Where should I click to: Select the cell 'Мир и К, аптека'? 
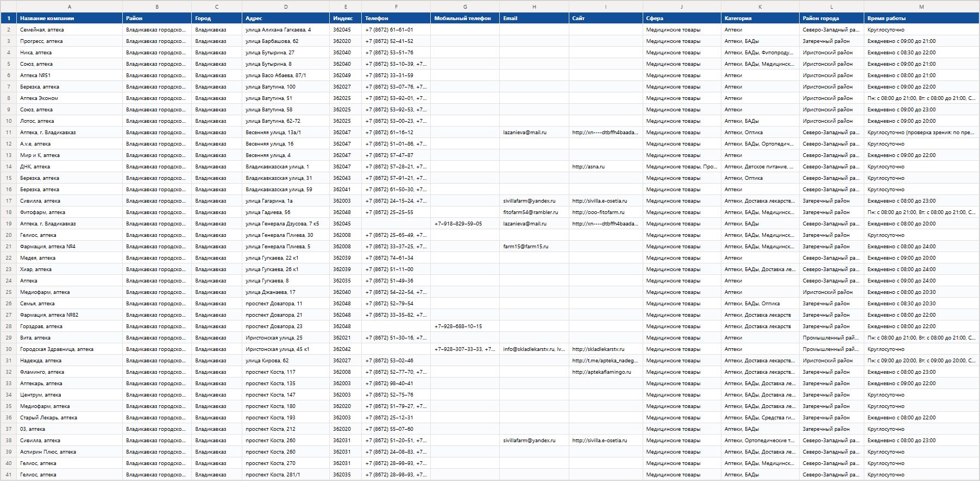pyautogui.click(x=70, y=155)
